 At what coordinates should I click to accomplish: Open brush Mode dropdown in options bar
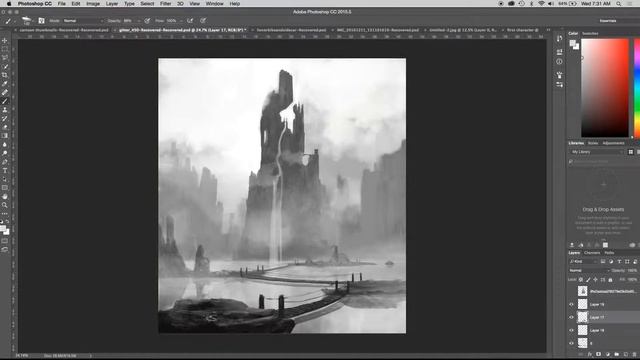83,20
